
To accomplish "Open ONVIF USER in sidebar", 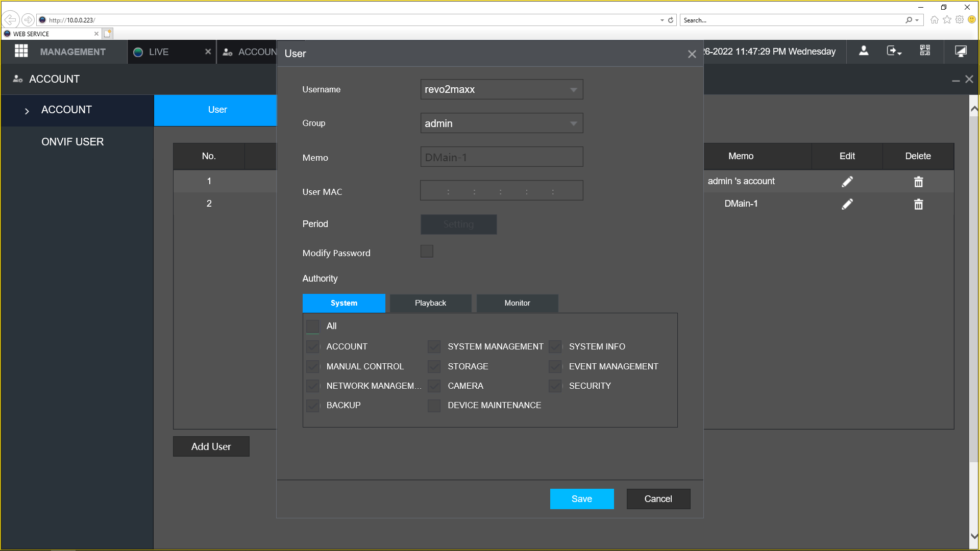I will point(72,142).
